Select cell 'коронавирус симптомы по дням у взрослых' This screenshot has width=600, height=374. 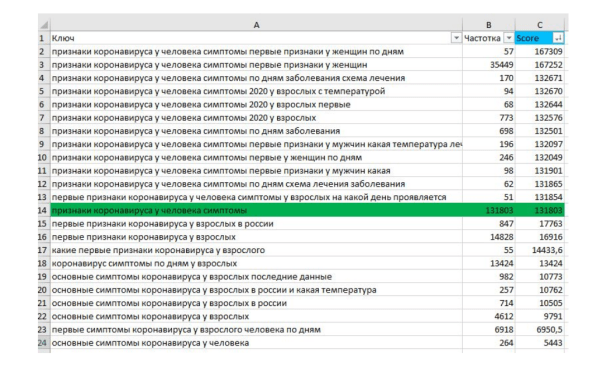pos(256,263)
